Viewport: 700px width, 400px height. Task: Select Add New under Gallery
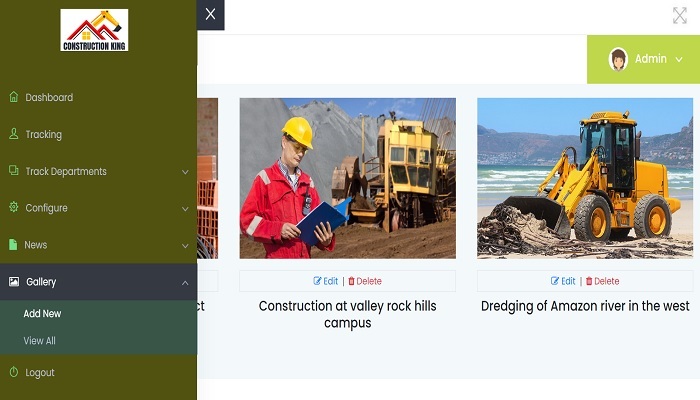[x=43, y=314]
